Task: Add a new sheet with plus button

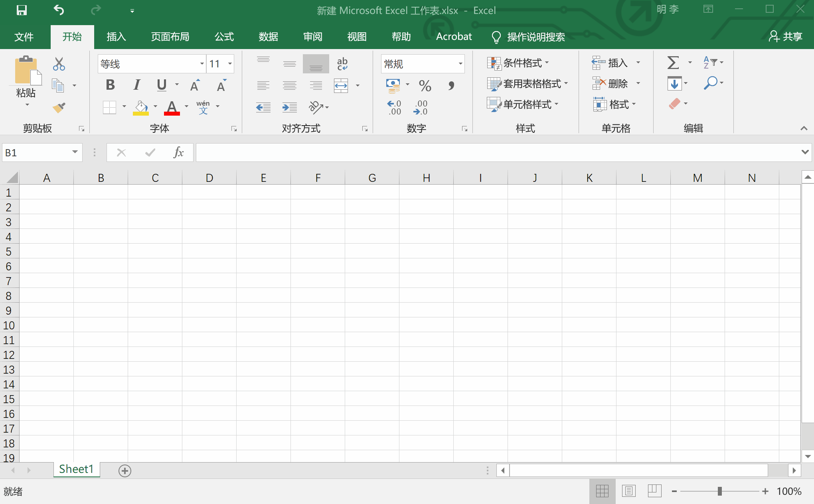Action: pyautogui.click(x=125, y=471)
